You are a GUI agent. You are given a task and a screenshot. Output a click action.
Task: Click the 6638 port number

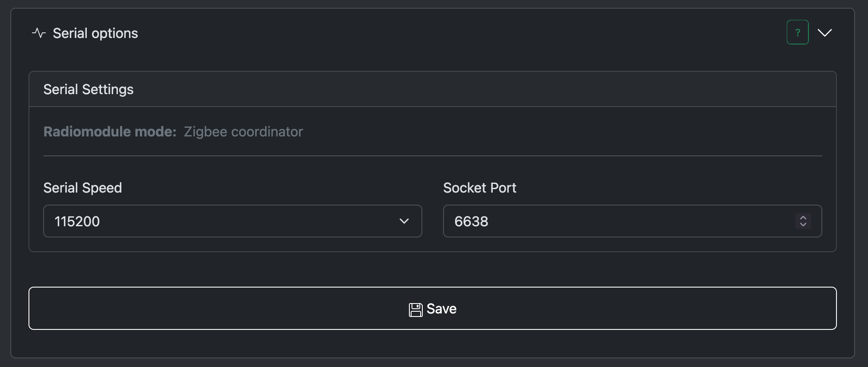[x=471, y=221]
